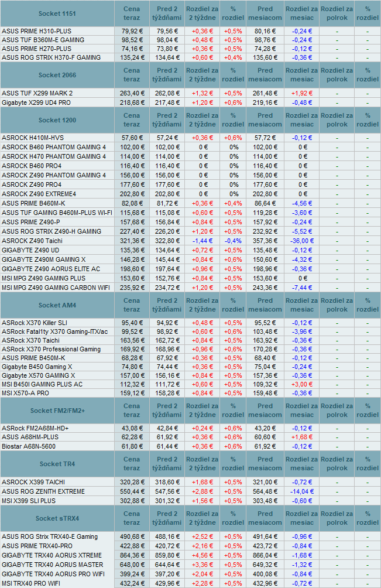
Task: Select MSI TRX40 PRO WIFI name
Action: coord(30,583)
